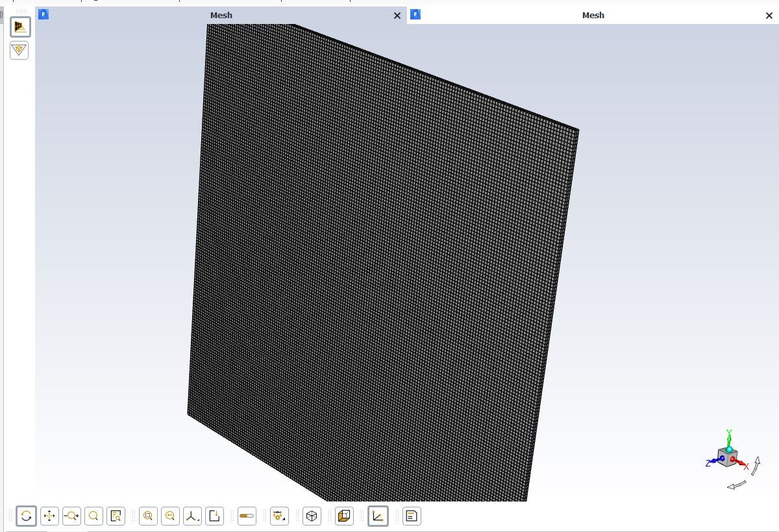
Task: Click the left Mesh window tab title
Action: [221, 15]
